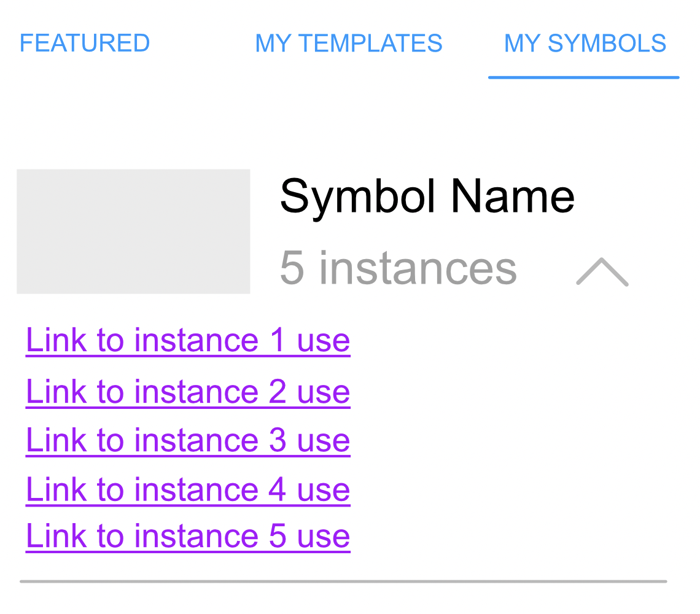
Task: Visit Link to instance 5 use
Action: tap(188, 536)
